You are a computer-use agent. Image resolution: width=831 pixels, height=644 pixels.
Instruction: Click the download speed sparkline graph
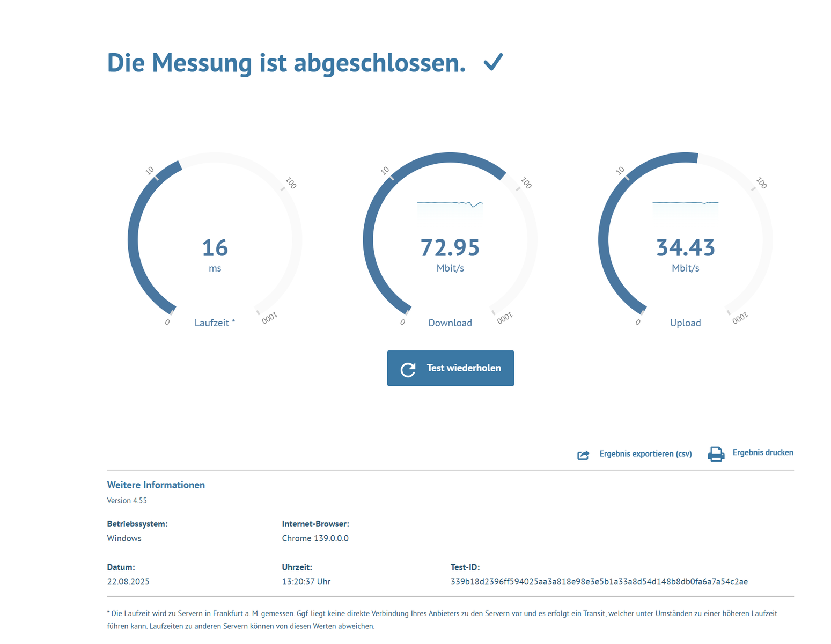coord(450,207)
